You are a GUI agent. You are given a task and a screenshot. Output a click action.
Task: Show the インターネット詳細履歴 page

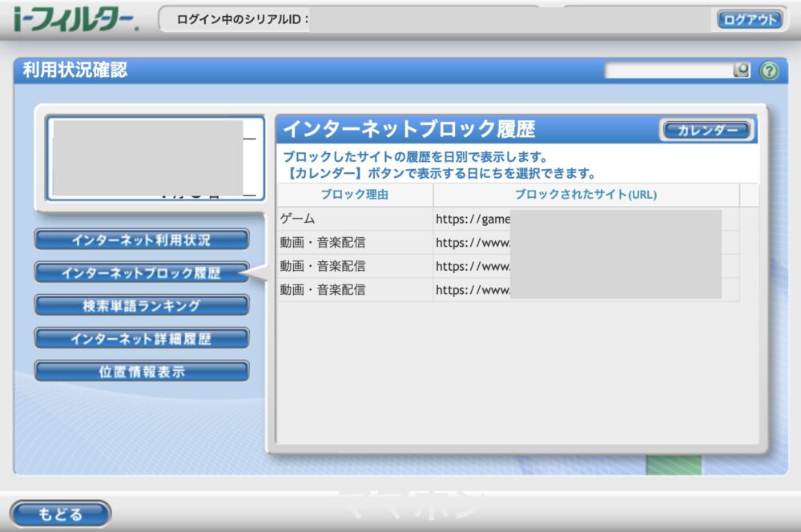(141, 338)
